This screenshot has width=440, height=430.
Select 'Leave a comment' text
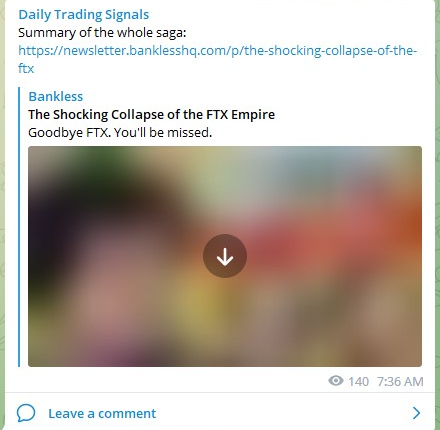pyautogui.click(x=102, y=414)
